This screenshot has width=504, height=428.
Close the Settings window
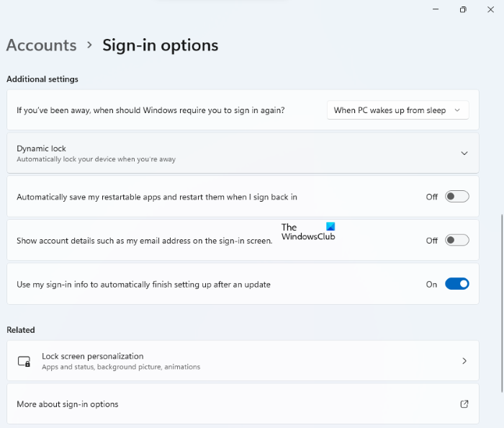coord(491,9)
